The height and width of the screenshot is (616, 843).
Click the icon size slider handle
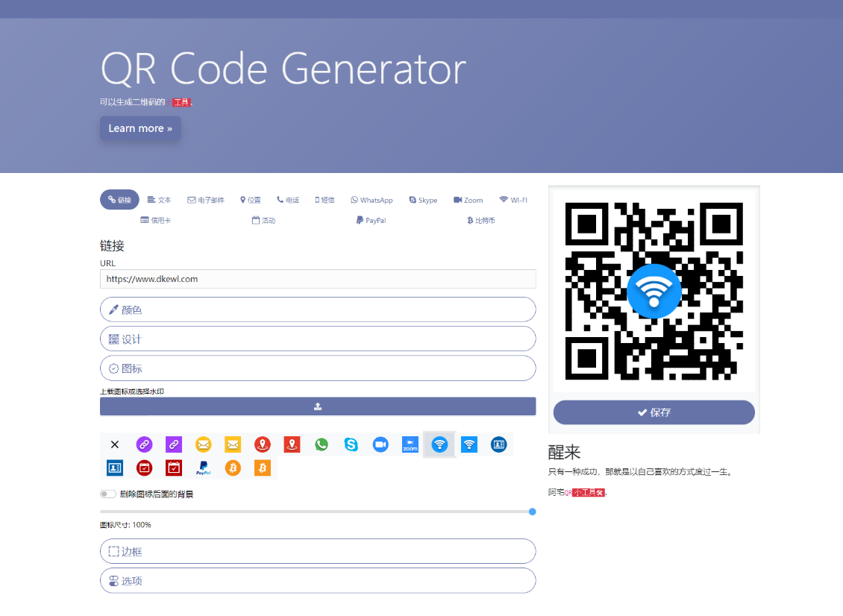point(532,512)
